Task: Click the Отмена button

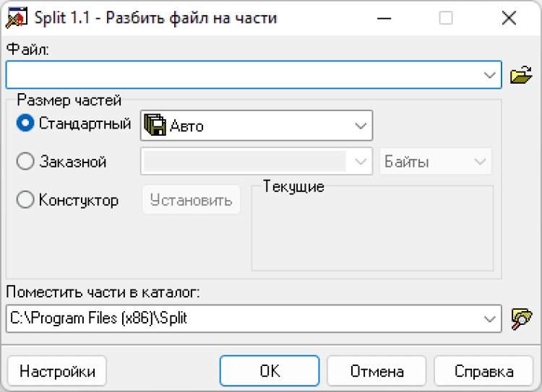Action: tap(377, 371)
